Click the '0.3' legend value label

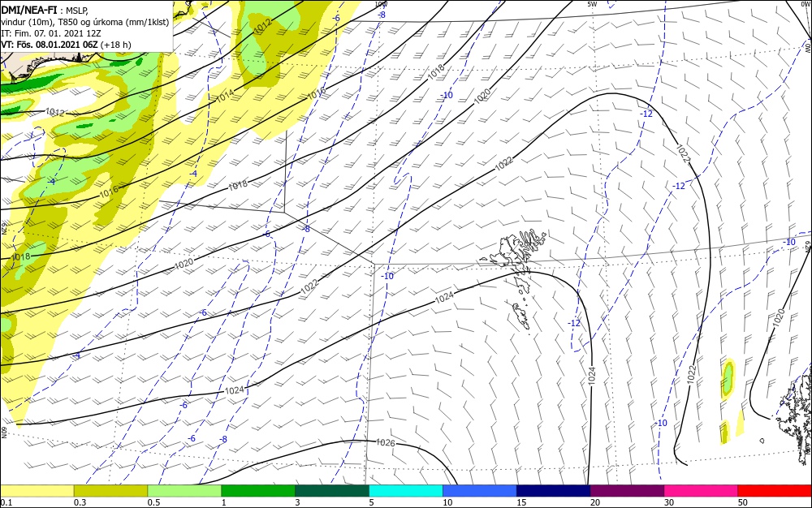pos(80,502)
